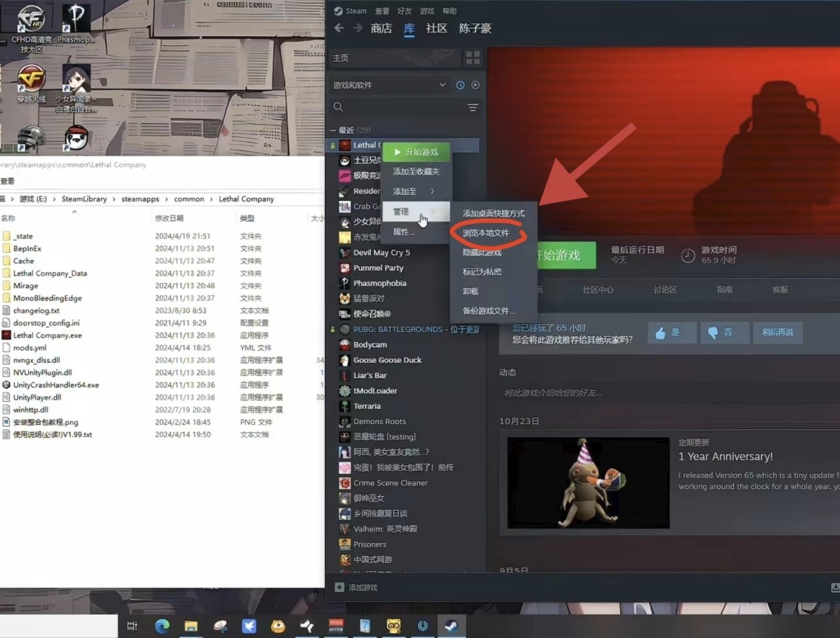840x638 pixels.
Task: Open the library advanced filter icon
Action: point(472,107)
